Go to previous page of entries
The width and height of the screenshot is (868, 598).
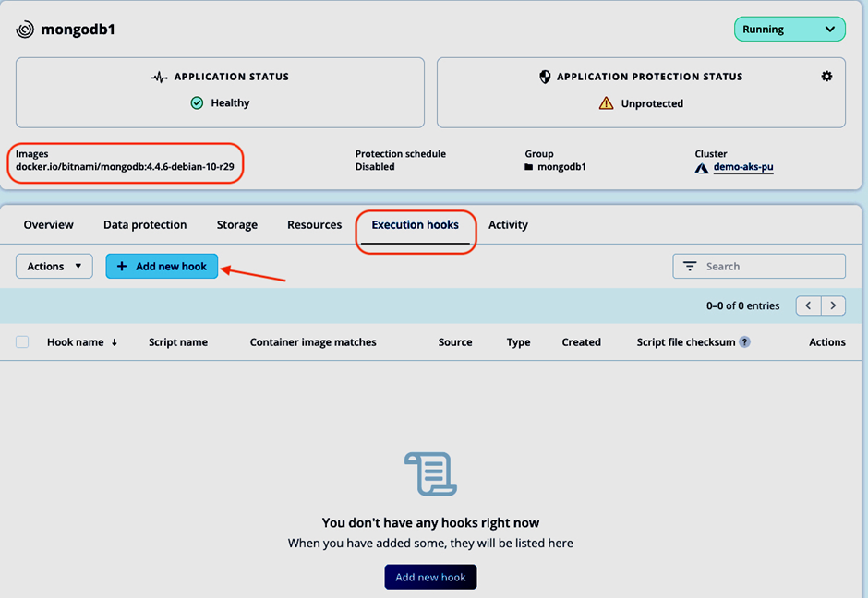(x=808, y=305)
